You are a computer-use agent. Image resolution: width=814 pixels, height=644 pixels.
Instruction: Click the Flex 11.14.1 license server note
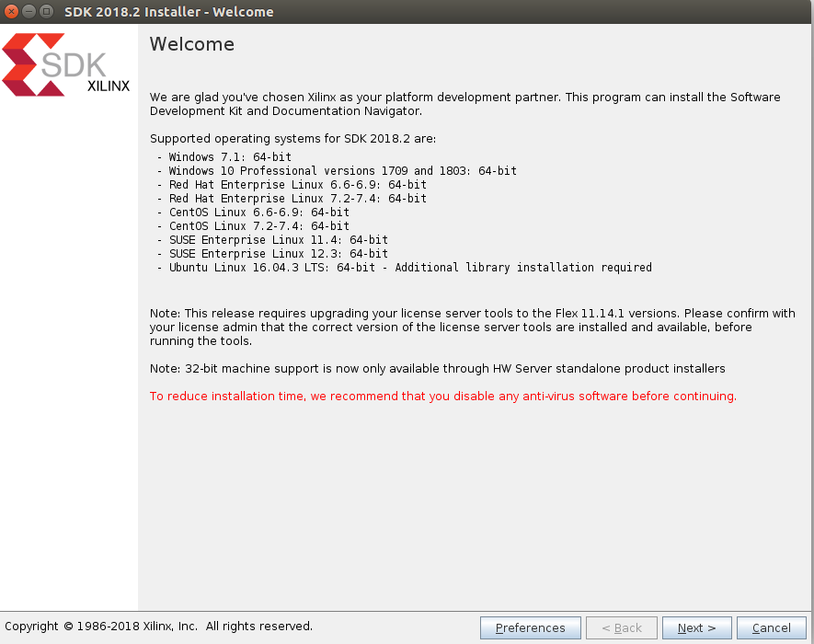pyautogui.click(x=473, y=328)
